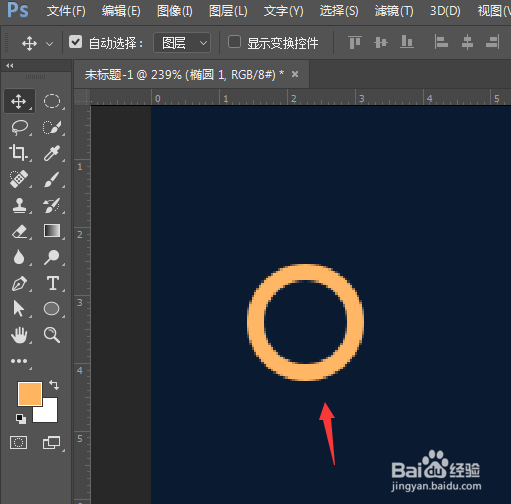The width and height of the screenshot is (511, 504).
Task: Open the 选择(S) menu
Action: 339,11
